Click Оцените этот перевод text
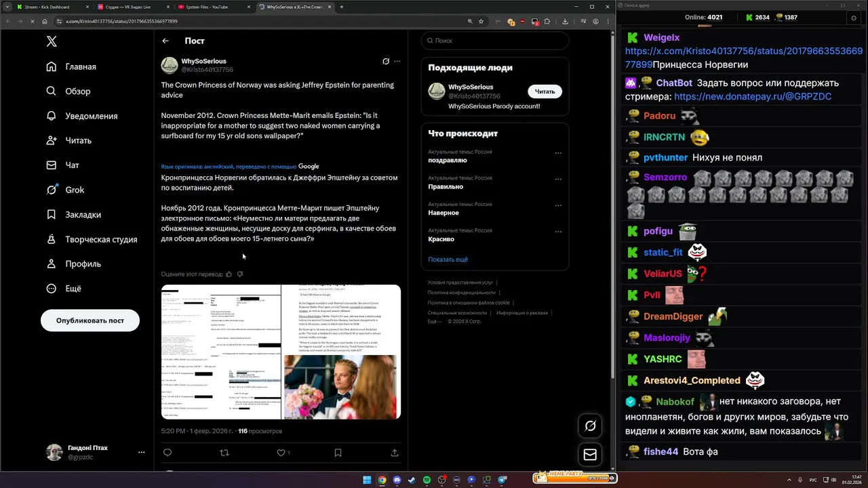868x488 pixels. click(192, 274)
